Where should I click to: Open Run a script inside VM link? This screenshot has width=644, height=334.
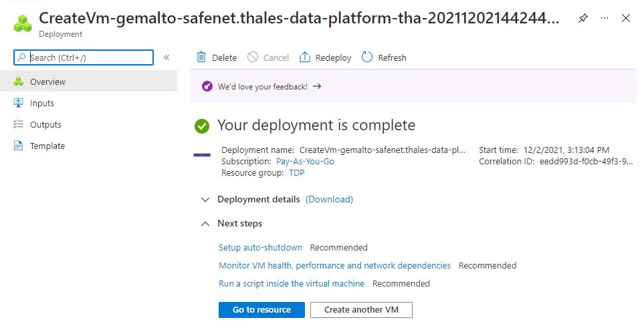[x=292, y=283]
